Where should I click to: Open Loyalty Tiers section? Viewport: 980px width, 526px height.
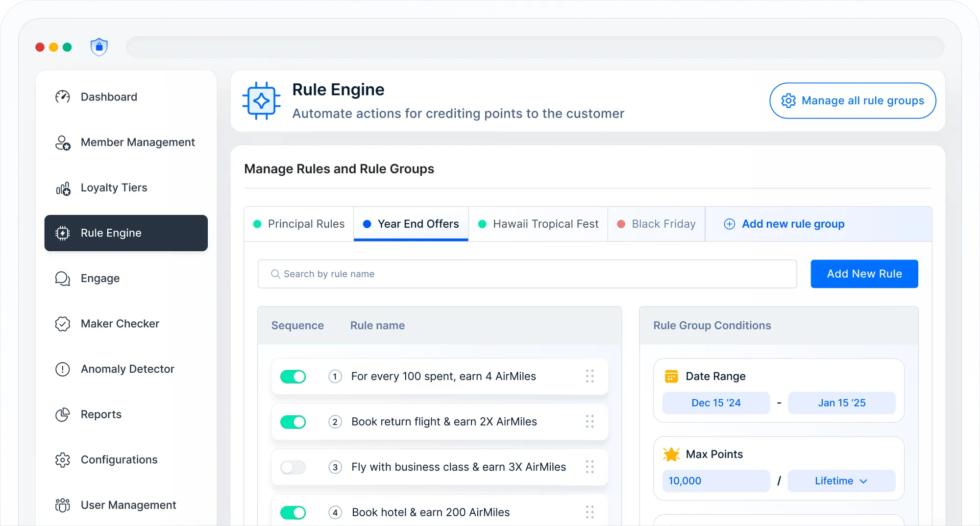coord(126,188)
